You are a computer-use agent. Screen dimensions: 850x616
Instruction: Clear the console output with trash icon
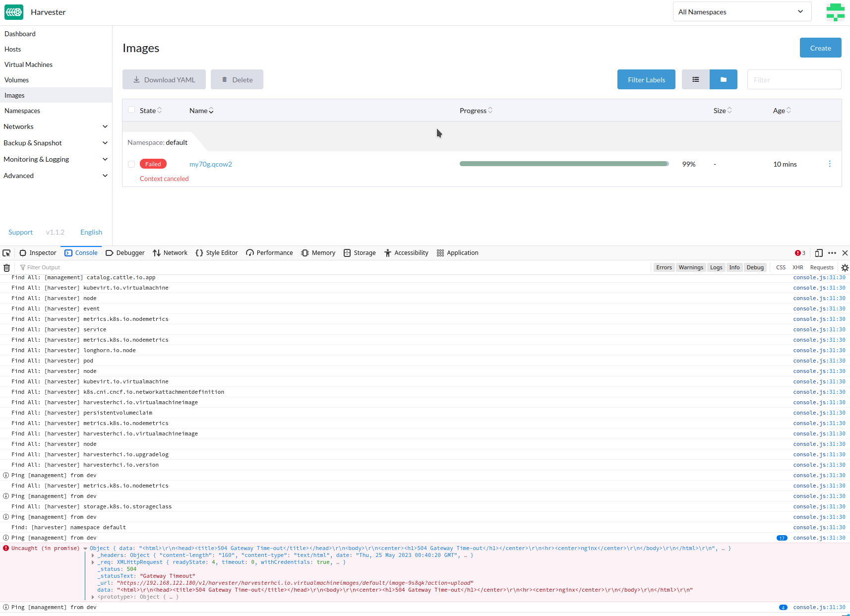(6, 267)
